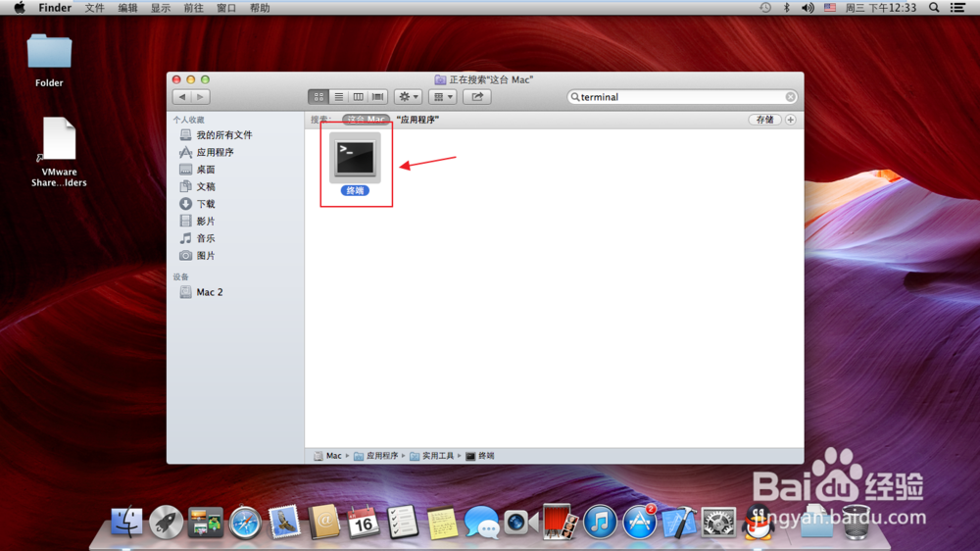
Task: Open Messages speech bubble icon
Action: (x=481, y=523)
